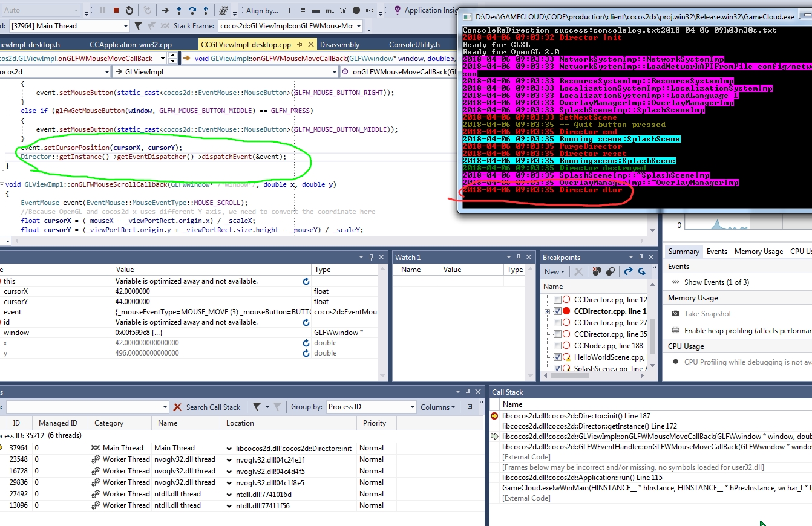Click the Show Next Statement arrow
This screenshot has width=812, height=526.
point(165,10)
